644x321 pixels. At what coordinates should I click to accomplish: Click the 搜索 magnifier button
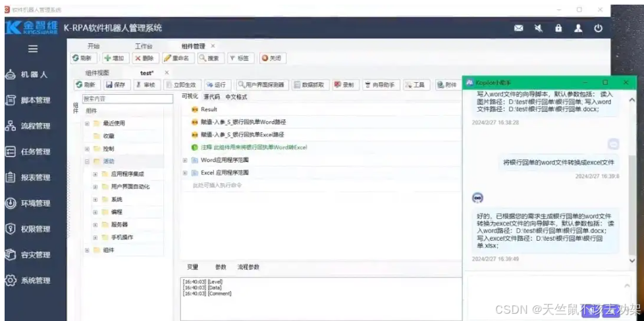point(211,59)
